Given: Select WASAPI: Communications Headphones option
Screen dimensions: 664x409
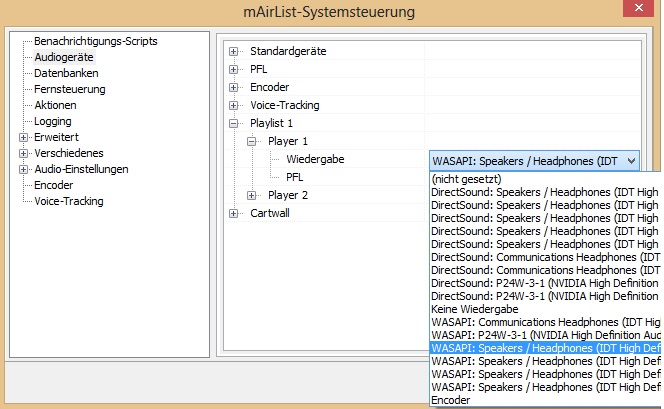Looking at the screenshot, I should click(540, 322).
